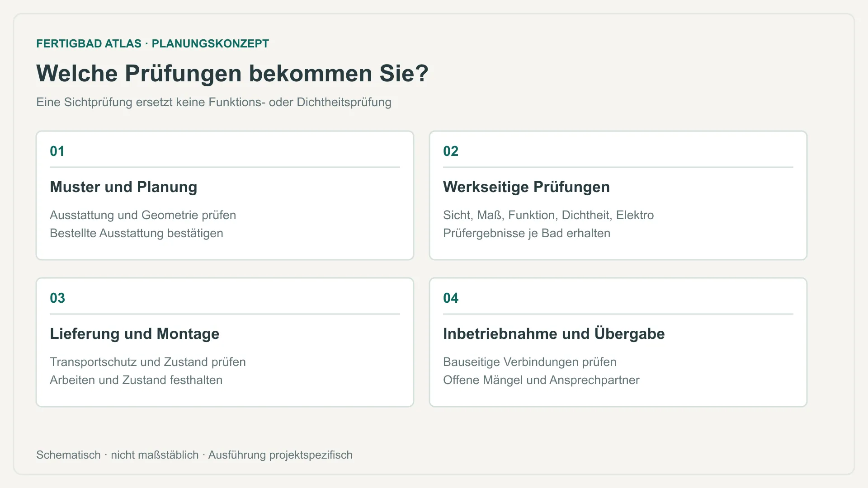The height and width of the screenshot is (488, 868).
Task: Click the card number '04'
Action: pyautogui.click(x=451, y=298)
